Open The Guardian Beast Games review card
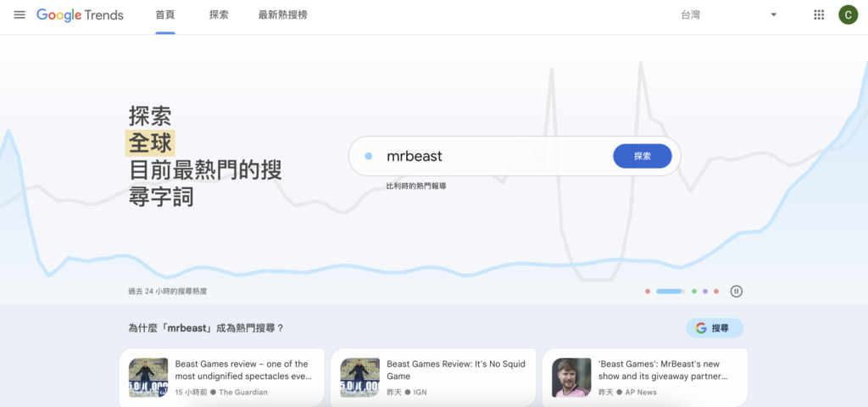 click(221, 377)
